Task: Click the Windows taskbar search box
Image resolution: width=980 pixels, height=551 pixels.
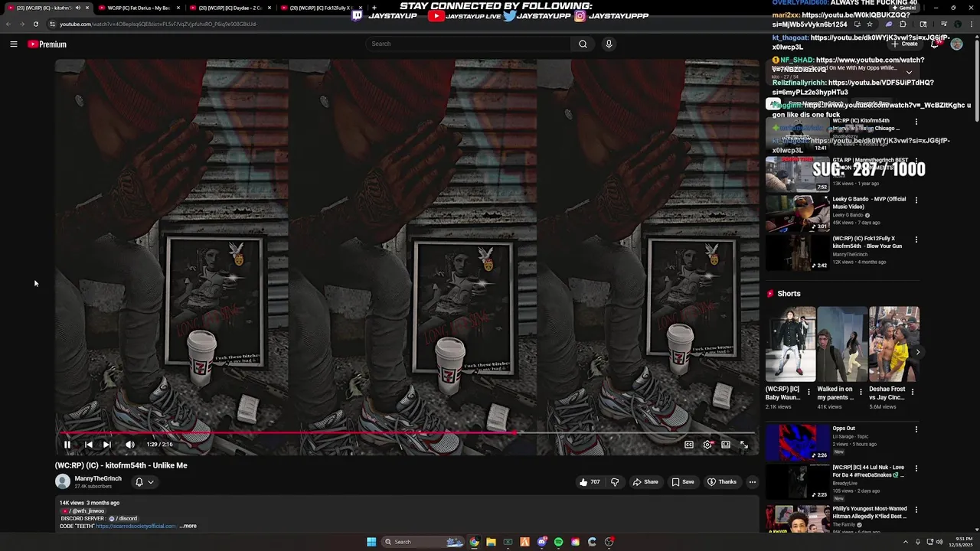Action: click(x=423, y=542)
